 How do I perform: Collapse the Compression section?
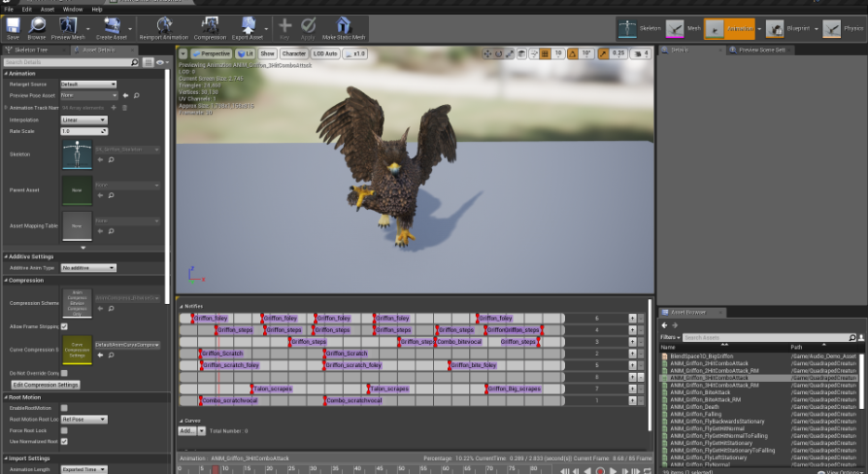tap(6, 280)
